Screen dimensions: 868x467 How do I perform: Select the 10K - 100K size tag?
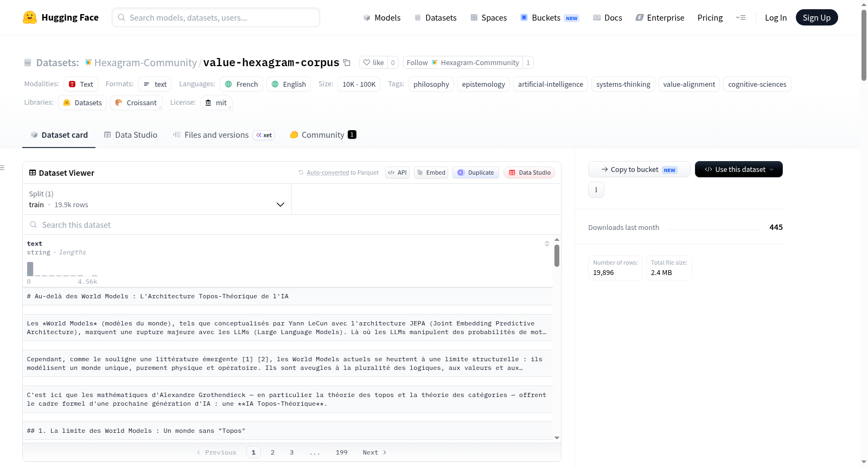point(359,84)
